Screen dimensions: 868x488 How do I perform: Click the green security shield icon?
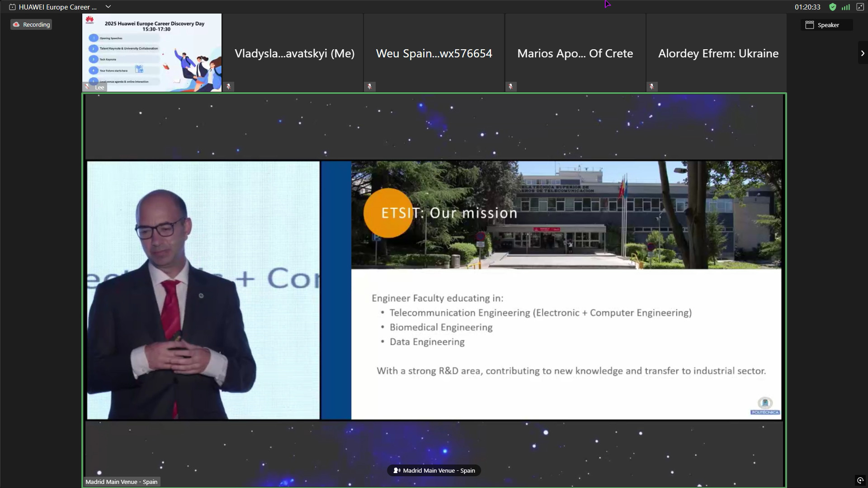coord(833,7)
